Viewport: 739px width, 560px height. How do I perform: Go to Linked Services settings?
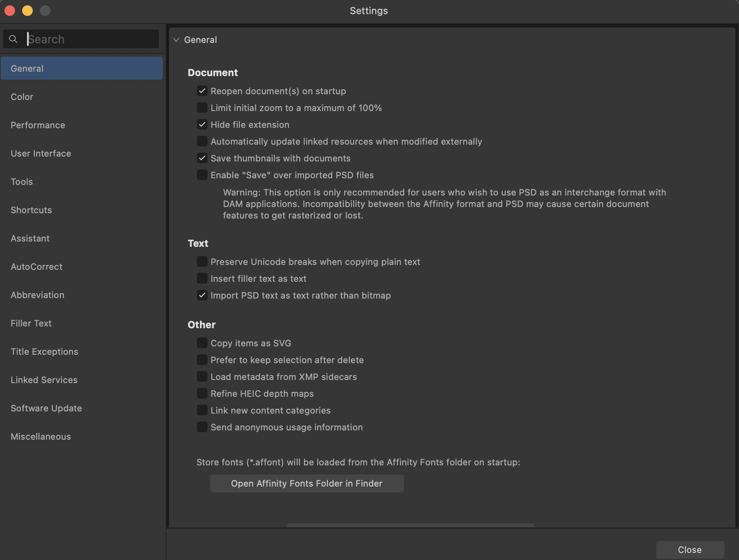[82, 380]
